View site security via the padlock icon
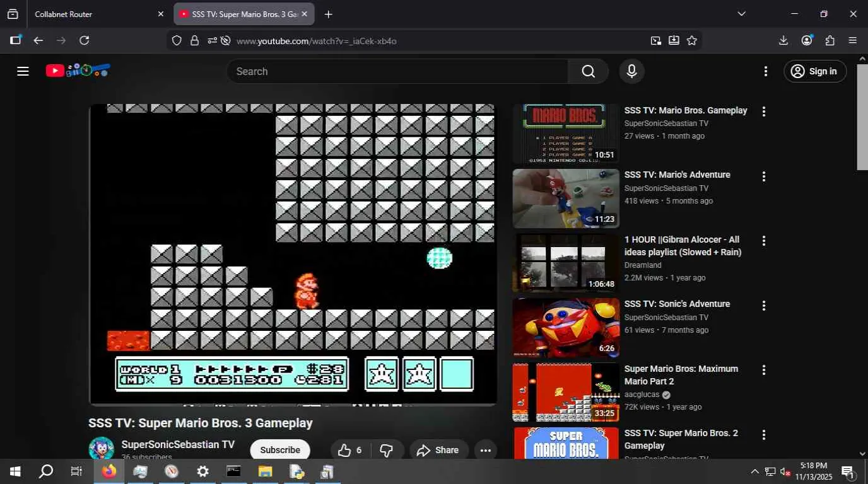This screenshot has width=868, height=484. (x=194, y=40)
